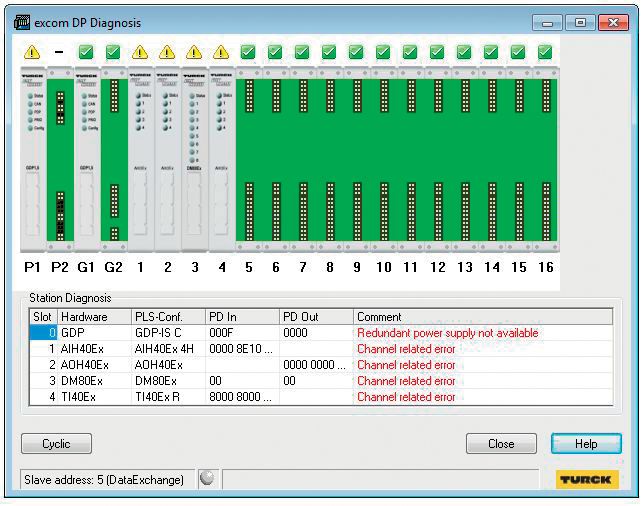Screen dimensions: 642x506
Task: Maximize the excom DP Diagnosis window
Action: coord(580,23)
